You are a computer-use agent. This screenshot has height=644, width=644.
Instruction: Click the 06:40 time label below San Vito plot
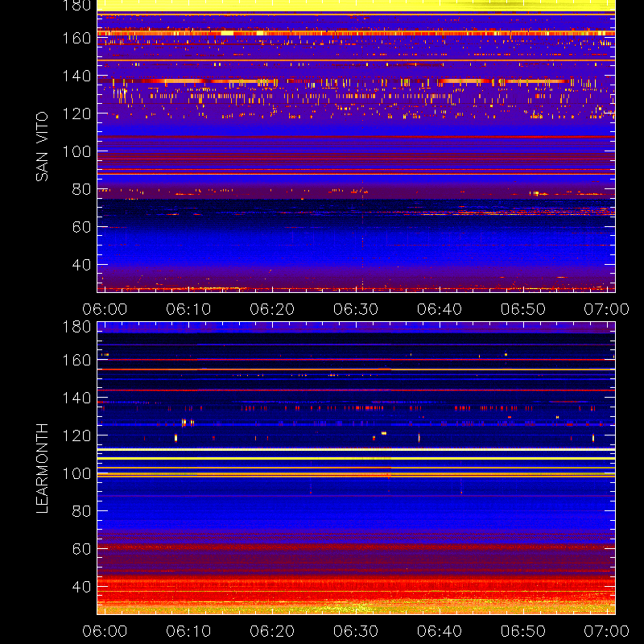click(440, 309)
